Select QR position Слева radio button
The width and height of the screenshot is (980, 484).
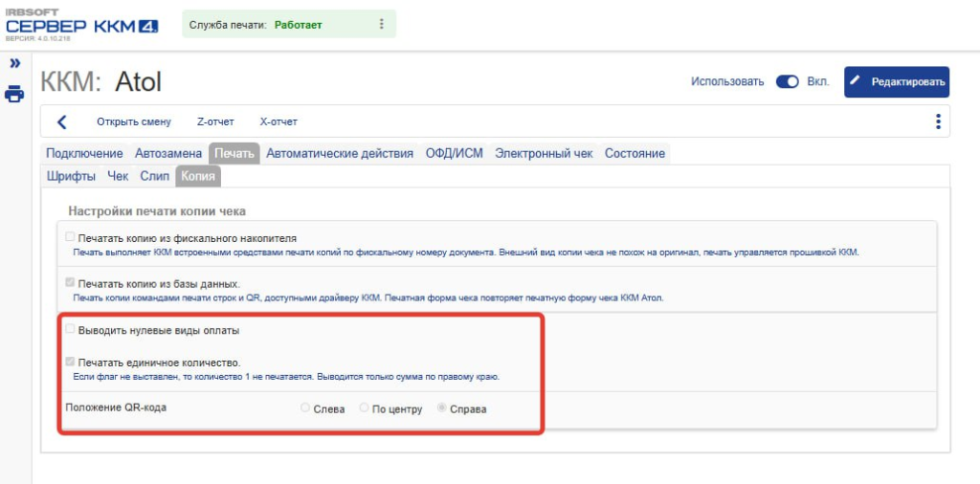[x=305, y=408]
